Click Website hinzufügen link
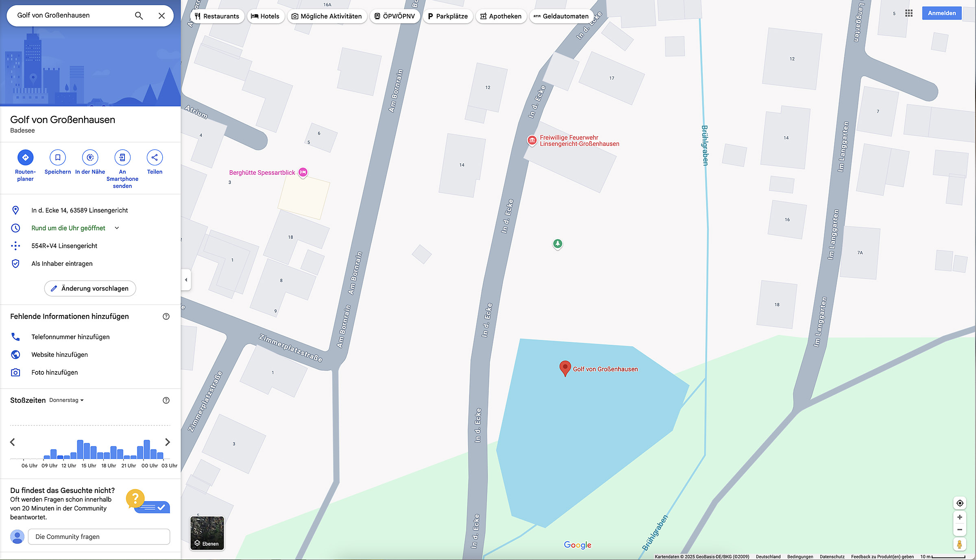 60,355
